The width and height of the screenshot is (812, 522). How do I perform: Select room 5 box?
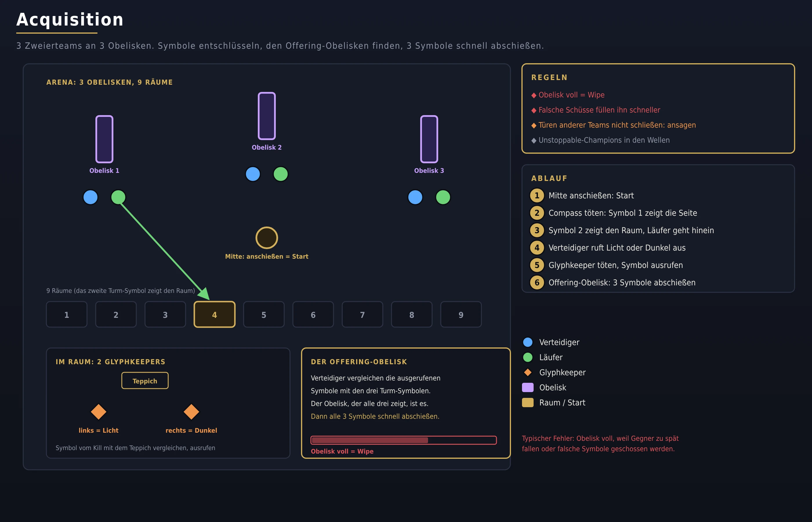[264, 315]
